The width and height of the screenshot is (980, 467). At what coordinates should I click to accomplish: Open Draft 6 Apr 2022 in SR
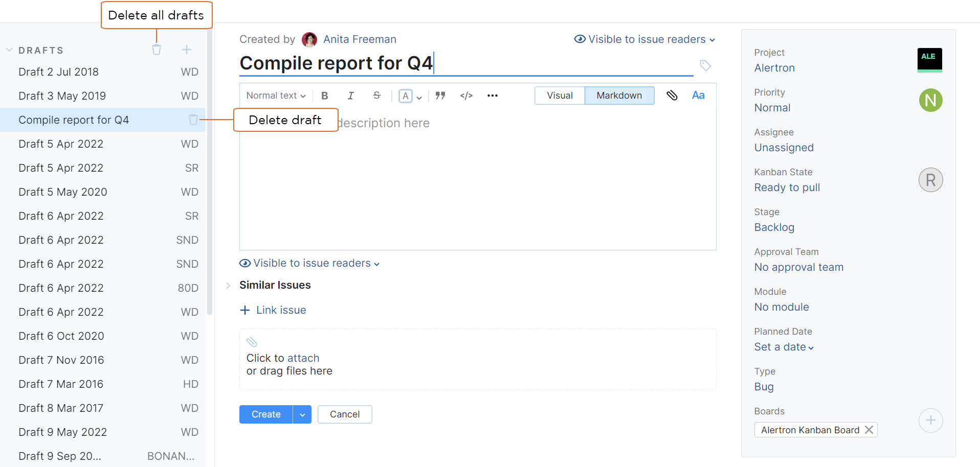point(102,216)
